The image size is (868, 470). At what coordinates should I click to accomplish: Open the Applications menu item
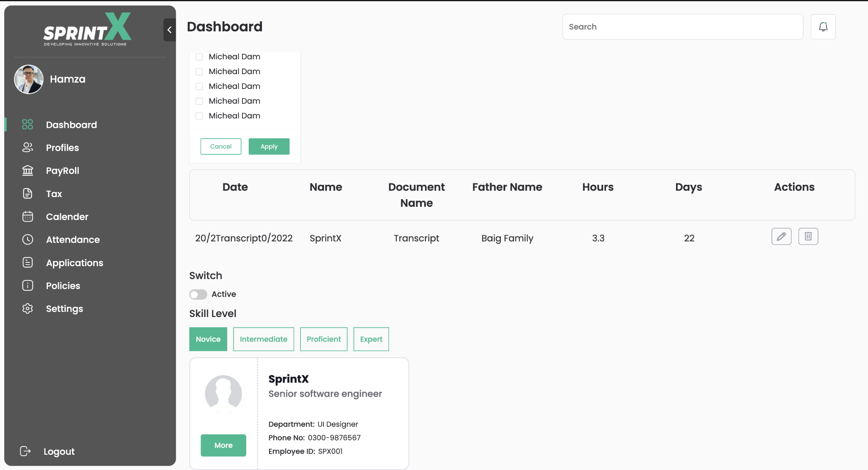tap(74, 263)
